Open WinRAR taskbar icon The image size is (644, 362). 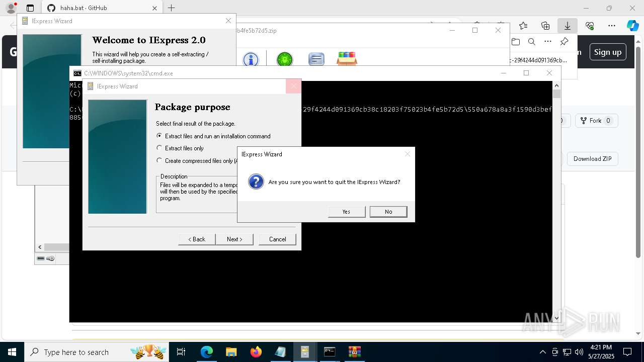tap(354, 352)
